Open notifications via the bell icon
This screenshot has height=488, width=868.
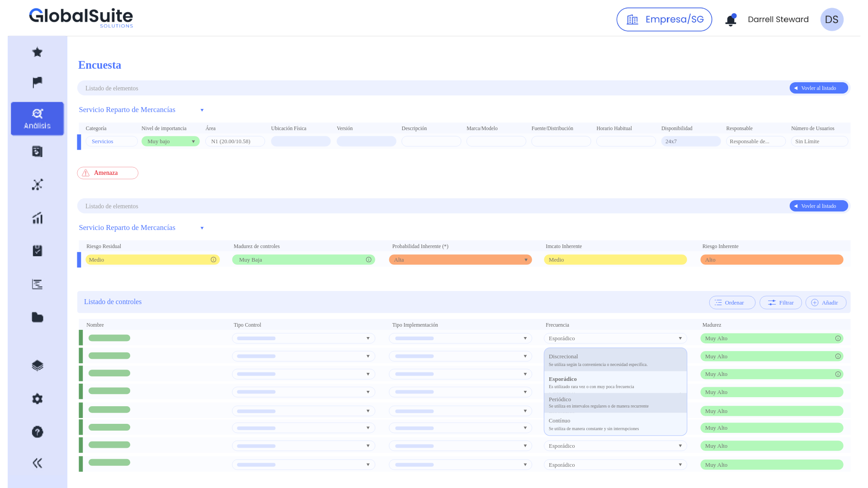[x=731, y=19]
